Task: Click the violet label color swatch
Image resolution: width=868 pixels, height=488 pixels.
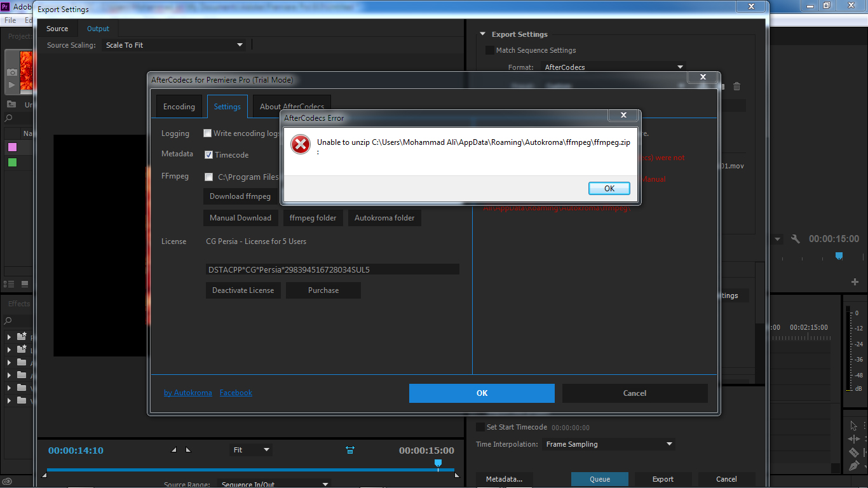Action: pyautogui.click(x=12, y=147)
